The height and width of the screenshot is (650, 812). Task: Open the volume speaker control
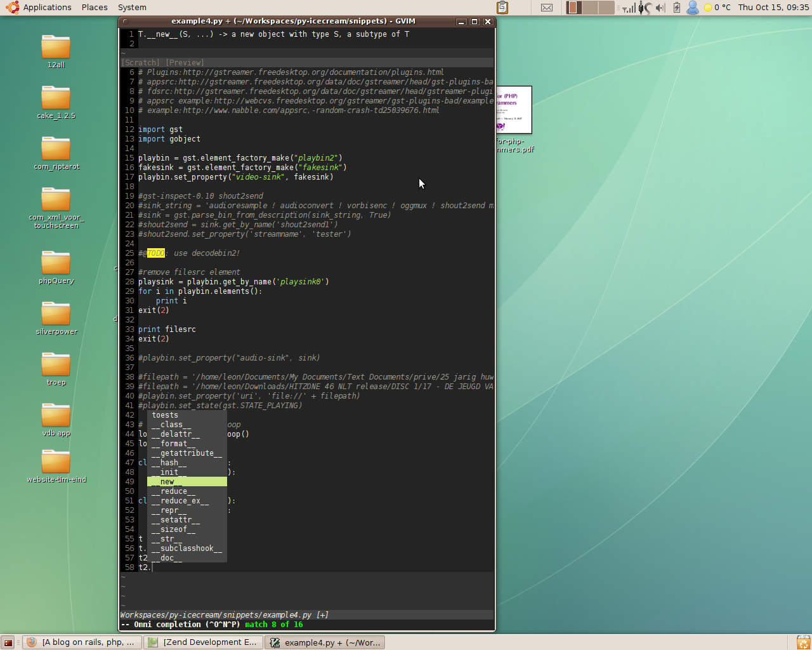point(660,8)
